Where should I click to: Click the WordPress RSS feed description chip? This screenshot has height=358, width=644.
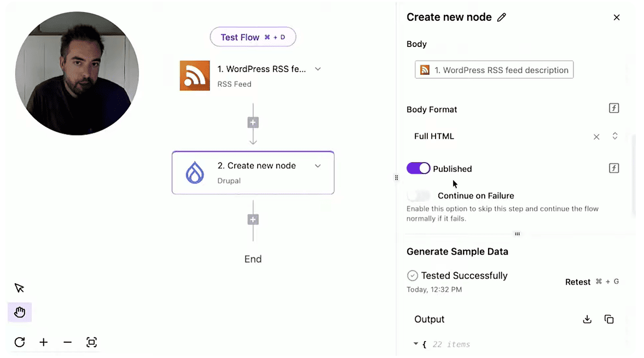[494, 69]
